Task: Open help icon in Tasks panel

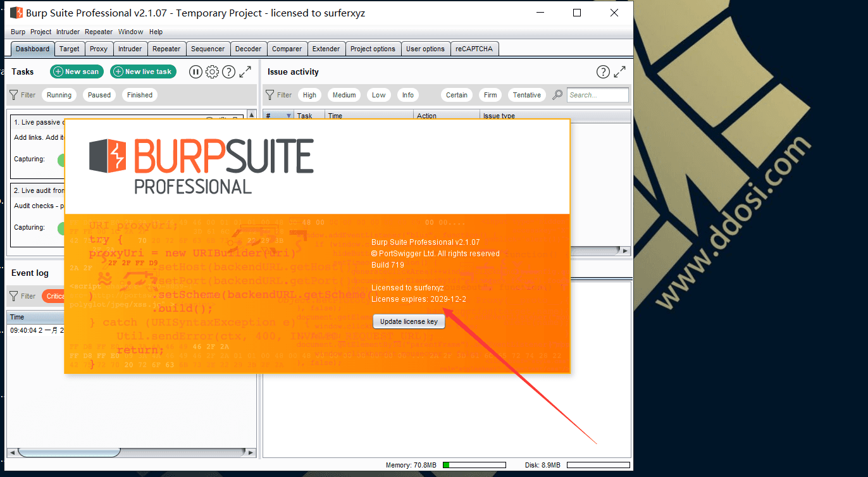Action: point(229,72)
